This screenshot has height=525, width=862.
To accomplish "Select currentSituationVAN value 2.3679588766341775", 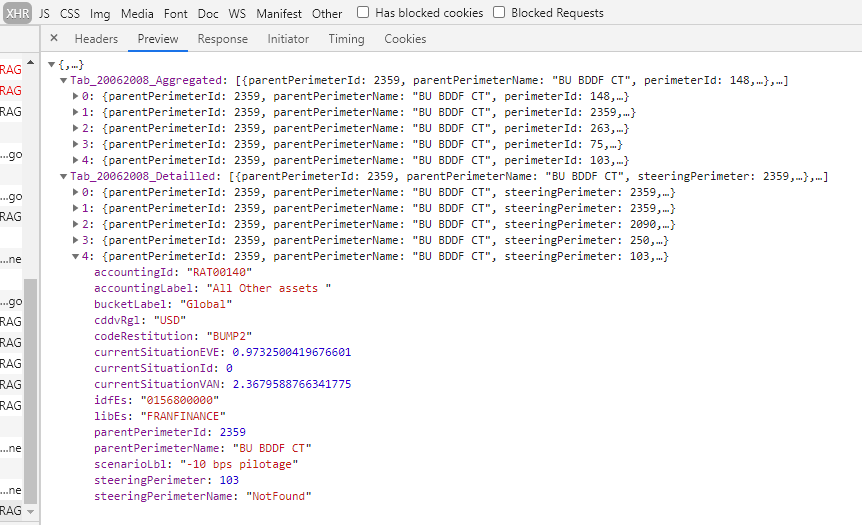I will [292, 384].
